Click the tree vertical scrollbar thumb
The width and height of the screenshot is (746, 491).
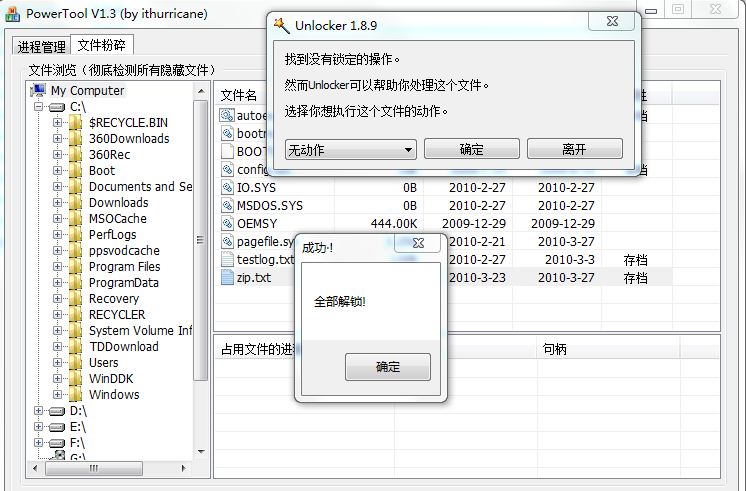[x=201, y=240]
